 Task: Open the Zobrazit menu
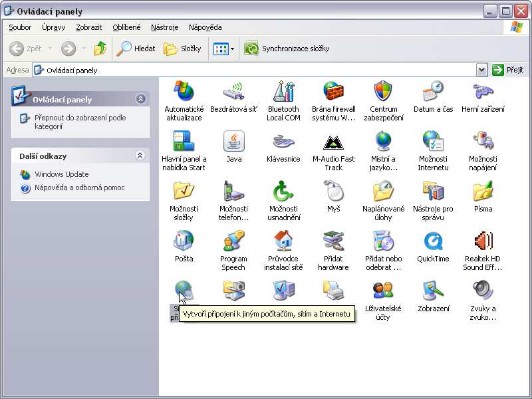pyautogui.click(x=89, y=27)
